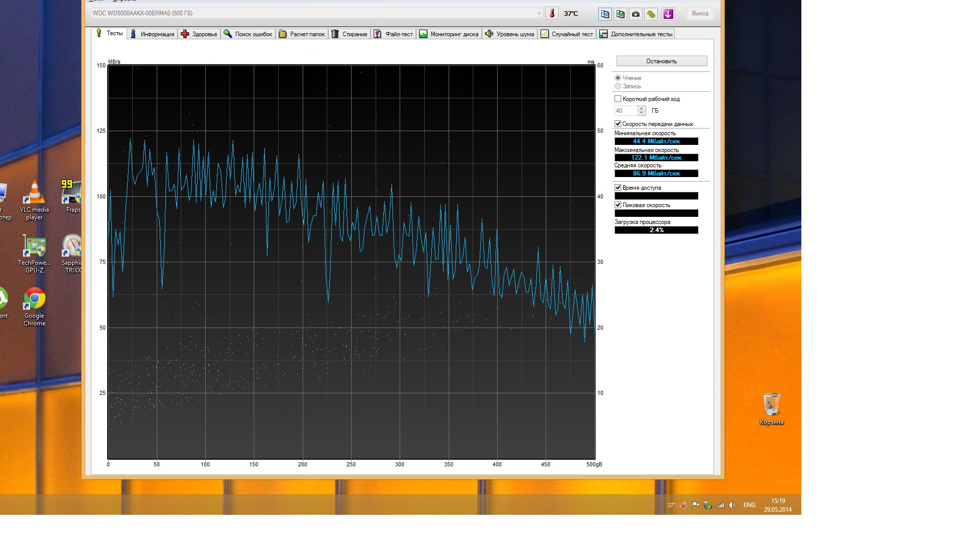The image size is (980, 551).
Task: Click the volume speaker tray icon
Action: pos(732,505)
